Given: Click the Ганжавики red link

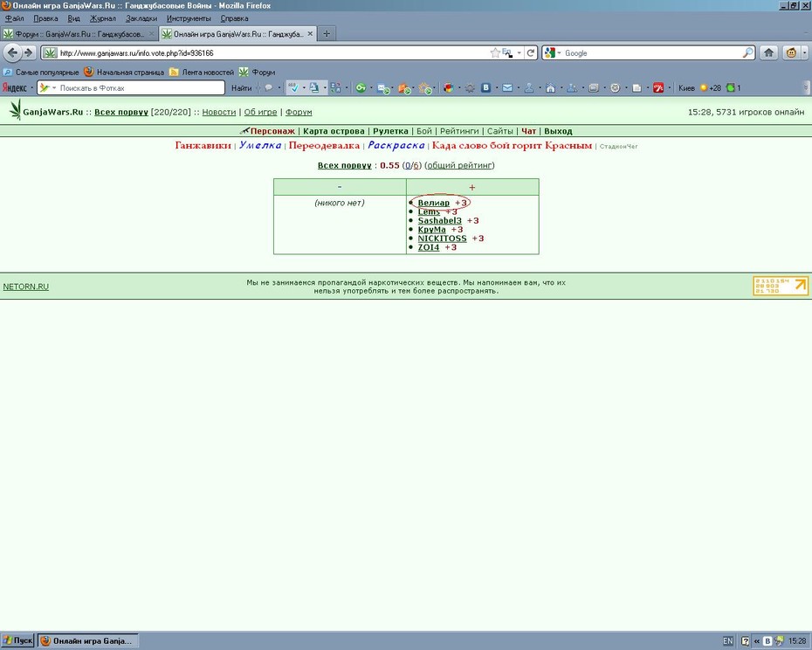Looking at the screenshot, I should (x=203, y=145).
